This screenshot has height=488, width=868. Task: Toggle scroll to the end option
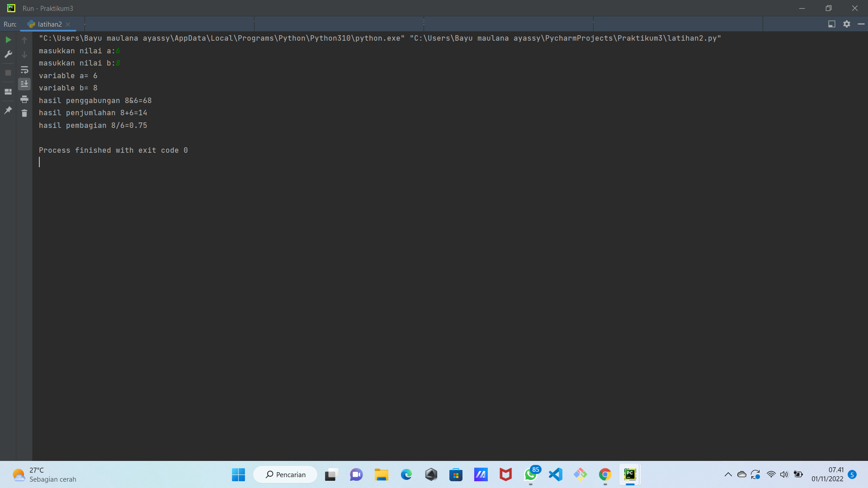24,84
